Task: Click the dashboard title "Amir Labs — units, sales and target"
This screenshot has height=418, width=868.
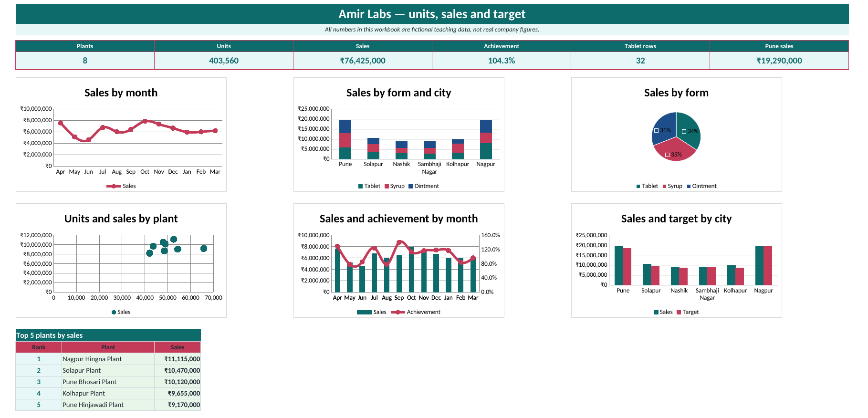Action: tap(432, 14)
